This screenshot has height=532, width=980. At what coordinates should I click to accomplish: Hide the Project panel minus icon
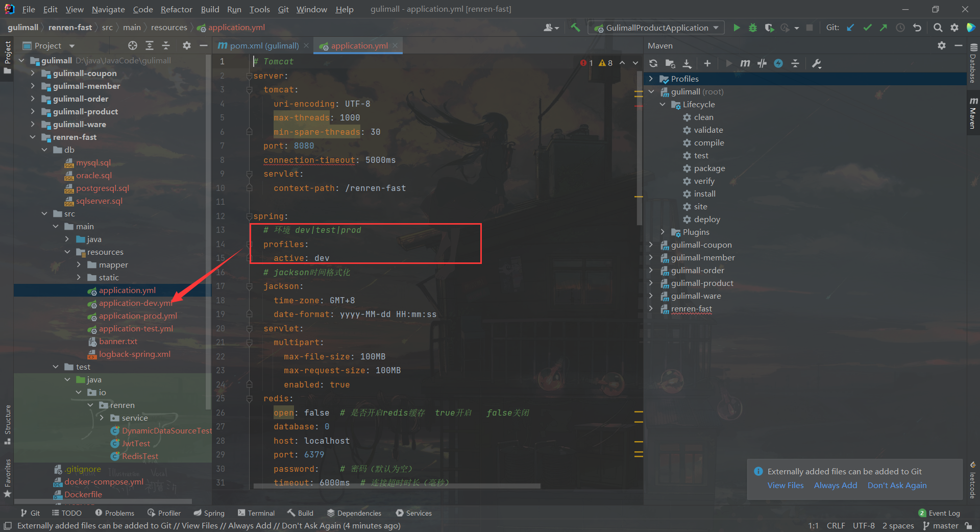[x=203, y=45]
